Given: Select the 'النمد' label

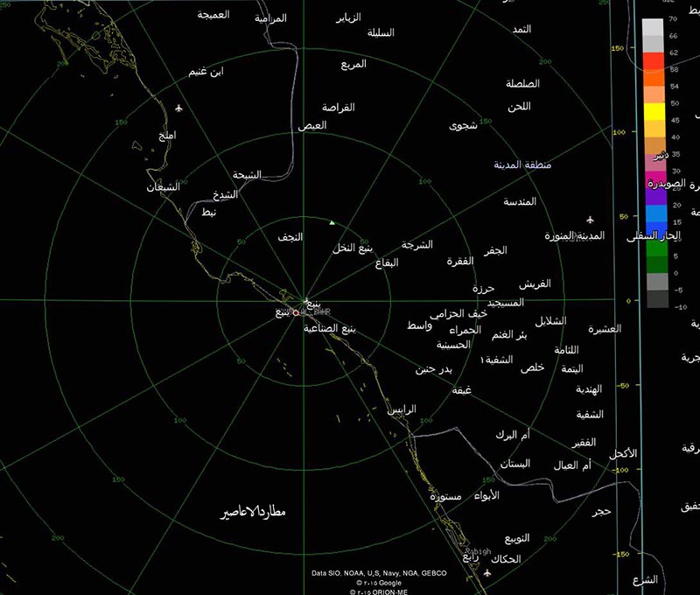Looking at the screenshot, I should pyautogui.click(x=521, y=30).
